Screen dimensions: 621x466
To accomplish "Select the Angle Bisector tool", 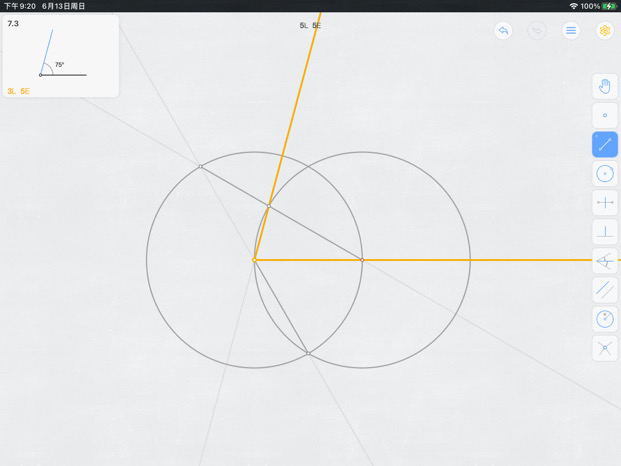I will coord(605,261).
